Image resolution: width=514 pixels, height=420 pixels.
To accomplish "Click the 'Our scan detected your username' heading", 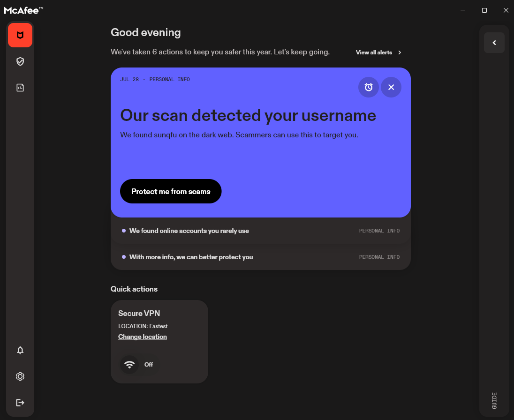I will [248, 115].
